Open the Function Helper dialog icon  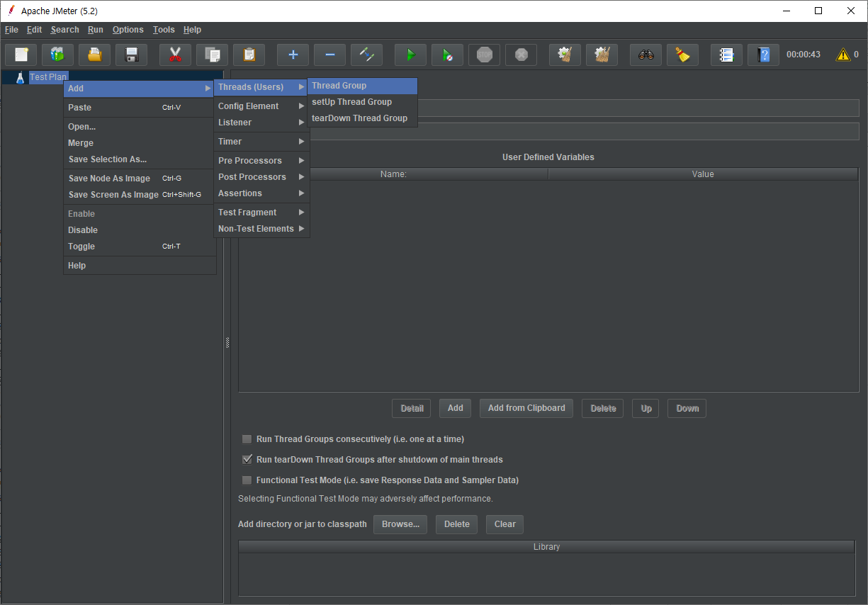(727, 55)
